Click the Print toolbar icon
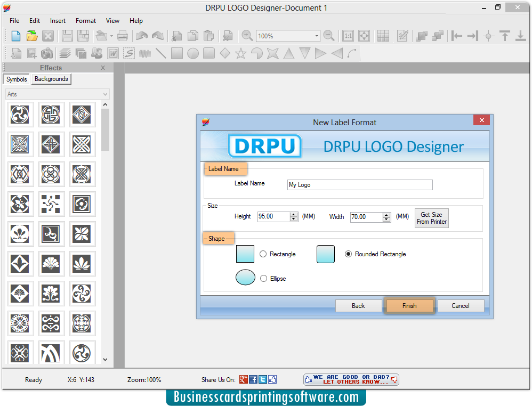The width and height of the screenshot is (532, 406). pos(123,36)
